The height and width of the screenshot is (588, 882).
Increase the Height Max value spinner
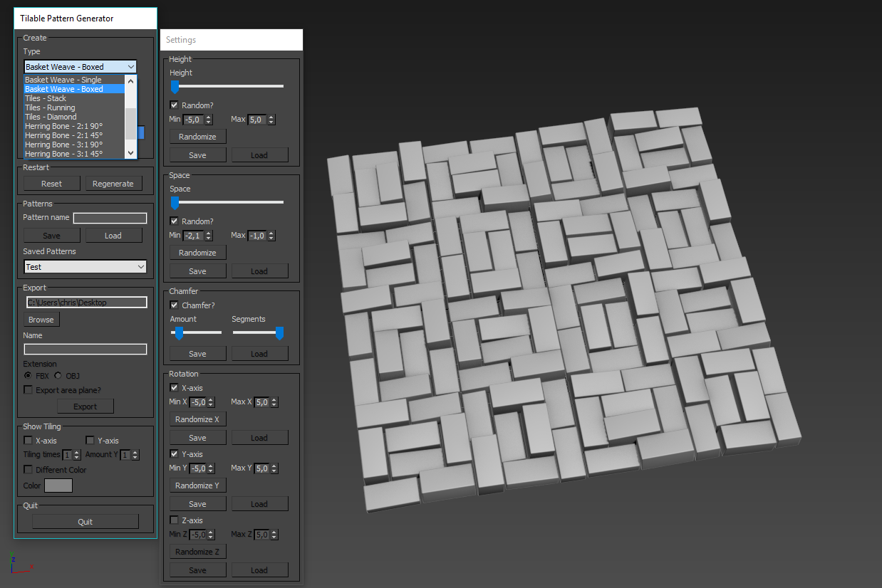coord(271,117)
